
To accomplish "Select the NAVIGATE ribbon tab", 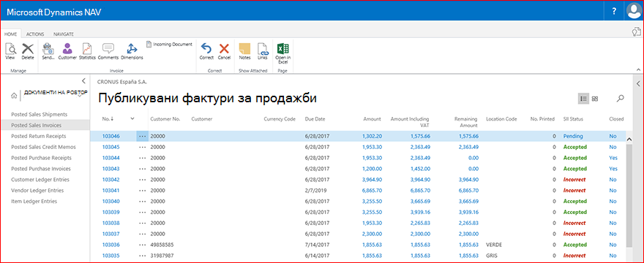I will tap(64, 34).
